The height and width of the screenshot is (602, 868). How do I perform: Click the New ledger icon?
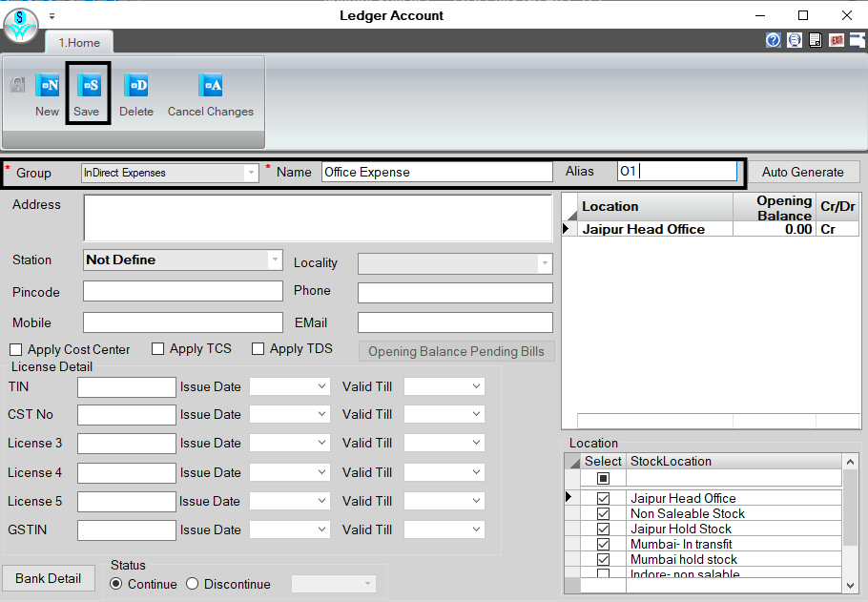(47, 87)
